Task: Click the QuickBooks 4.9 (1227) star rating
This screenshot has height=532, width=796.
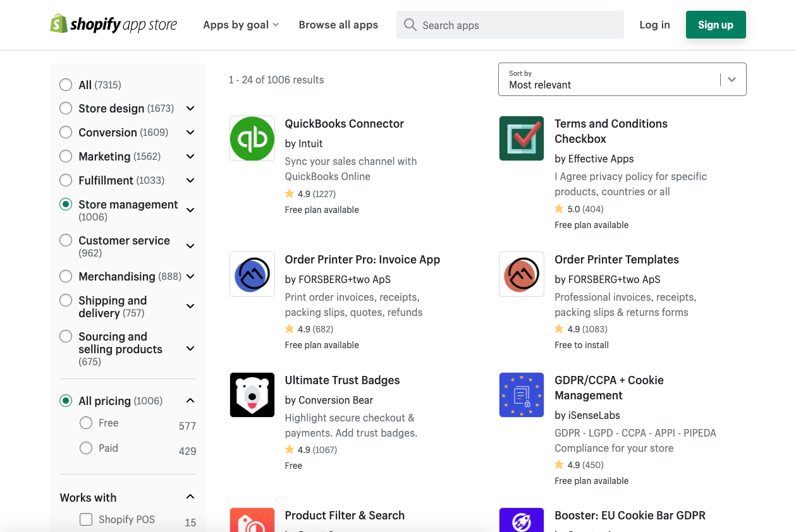Action: click(310, 194)
